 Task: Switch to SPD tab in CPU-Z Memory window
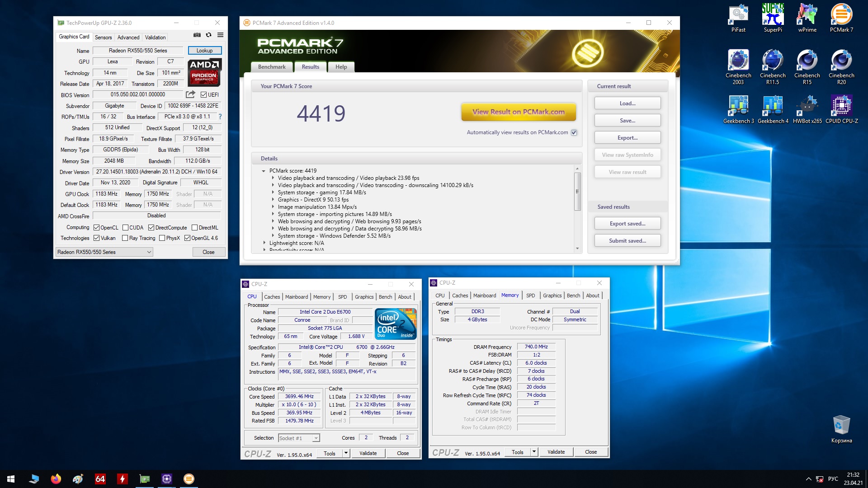pos(531,296)
